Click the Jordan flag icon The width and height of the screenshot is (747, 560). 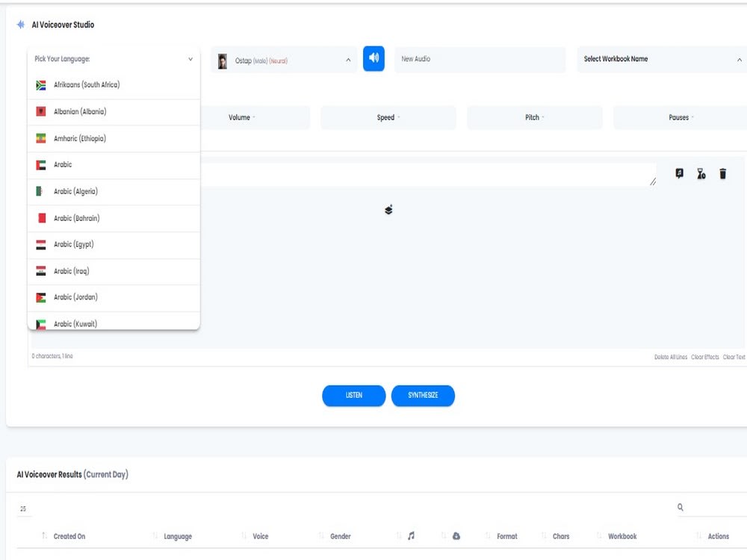[41, 298]
